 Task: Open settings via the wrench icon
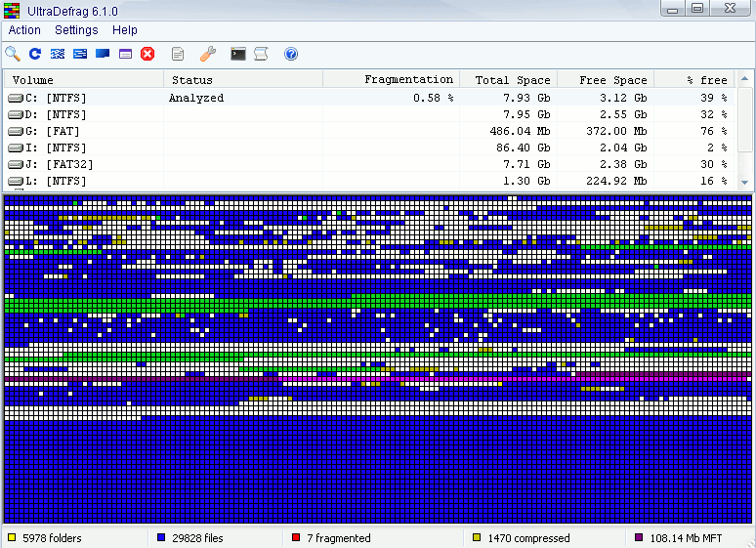(x=208, y=54)
